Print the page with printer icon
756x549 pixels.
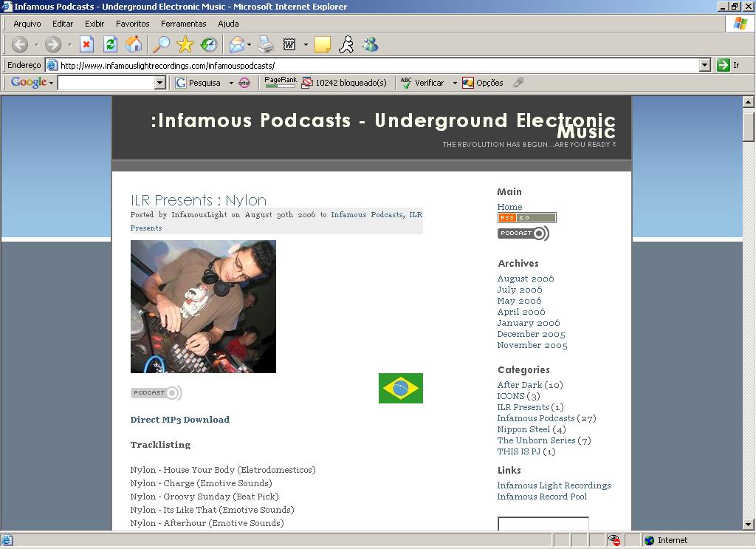[265, 45]
